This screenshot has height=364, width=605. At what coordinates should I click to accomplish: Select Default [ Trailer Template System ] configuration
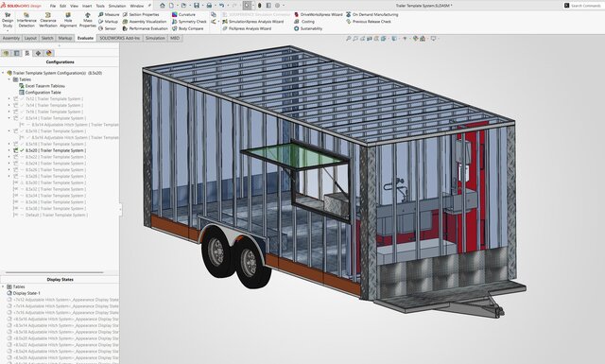57,215
